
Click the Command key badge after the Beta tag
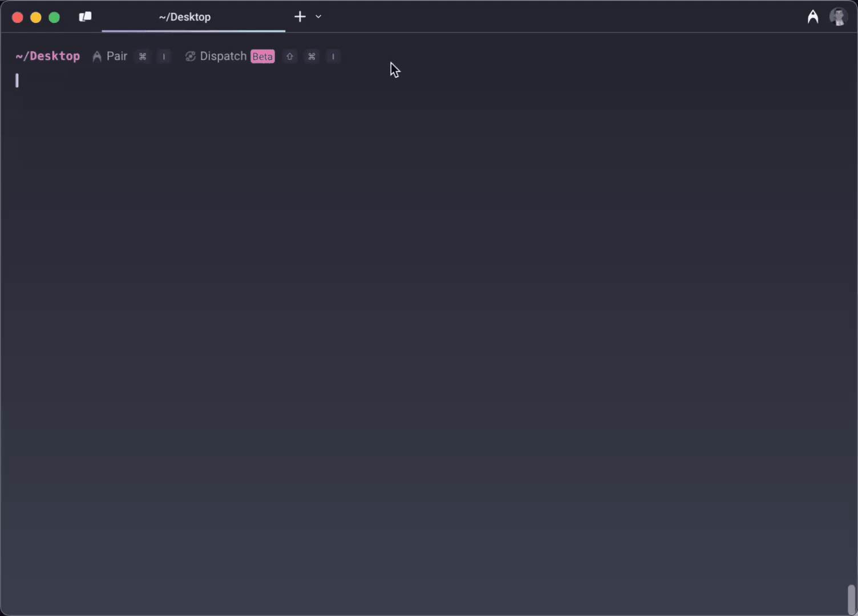coord(311,56)
